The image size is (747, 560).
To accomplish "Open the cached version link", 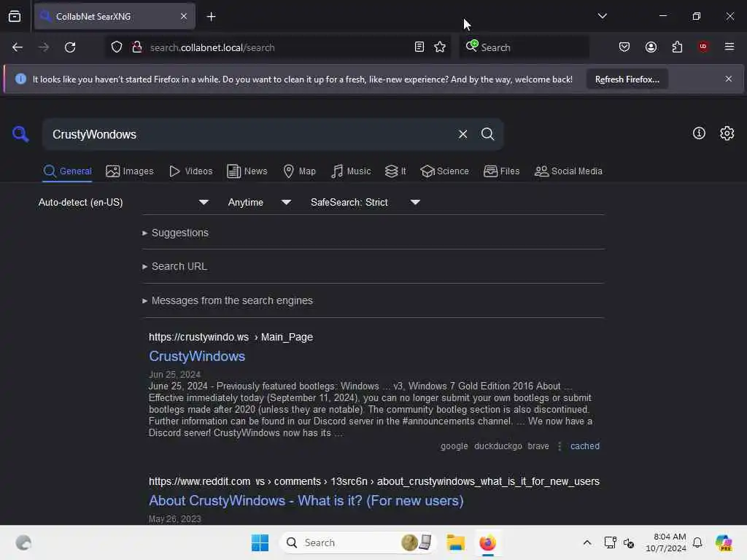I will coord(584,446).
